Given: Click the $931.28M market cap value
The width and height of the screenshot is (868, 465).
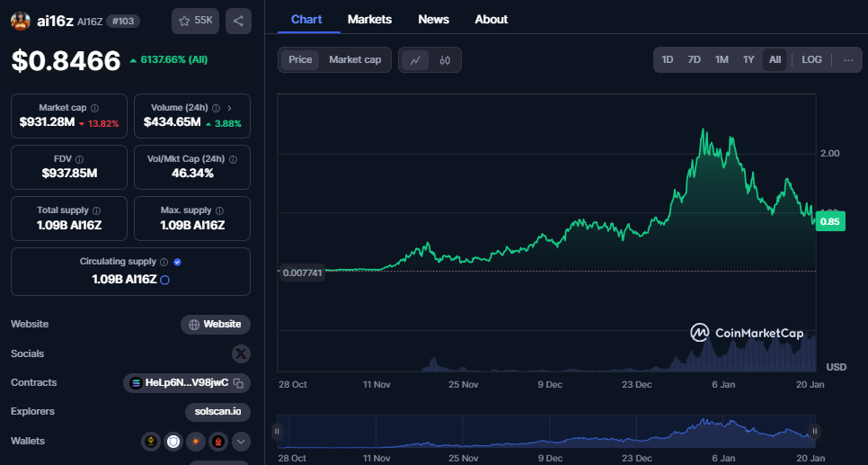Looking at the screenshot, I should point(47,122).
